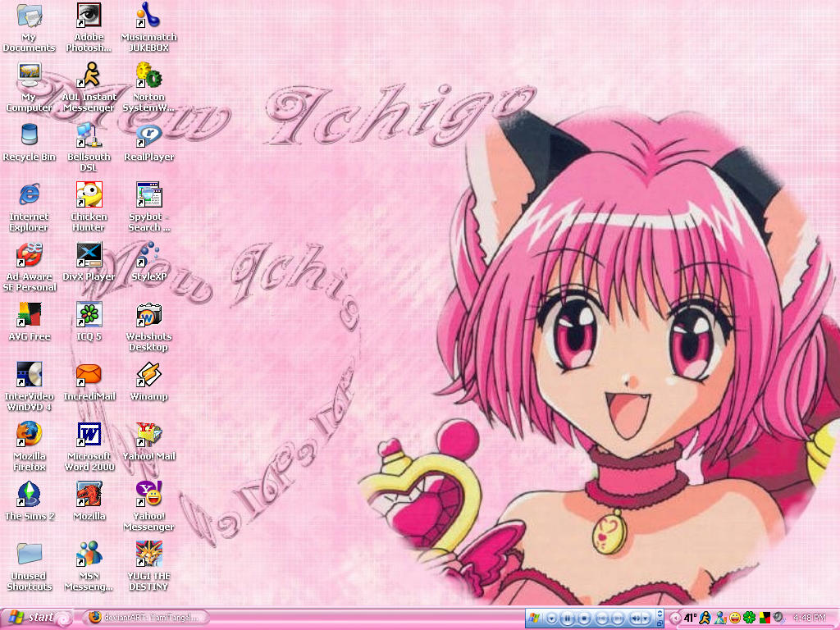Open the media player toolbar quick-access menu

point(552,619)
